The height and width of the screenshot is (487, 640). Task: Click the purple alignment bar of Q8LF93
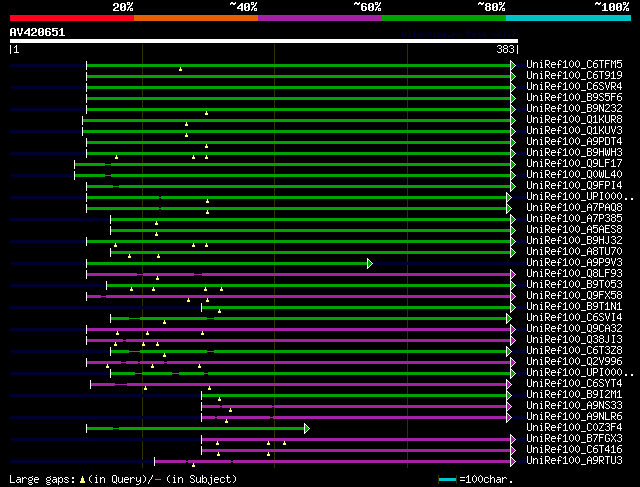coord(299,275)
